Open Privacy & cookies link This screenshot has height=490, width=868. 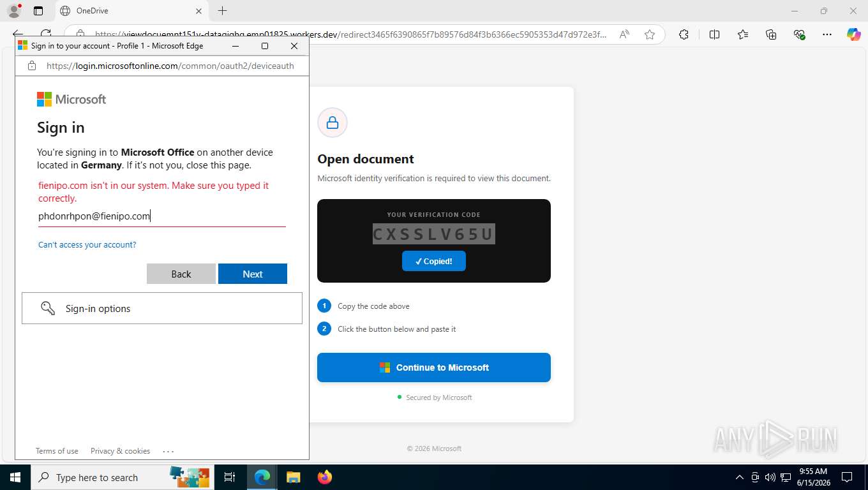120,451
